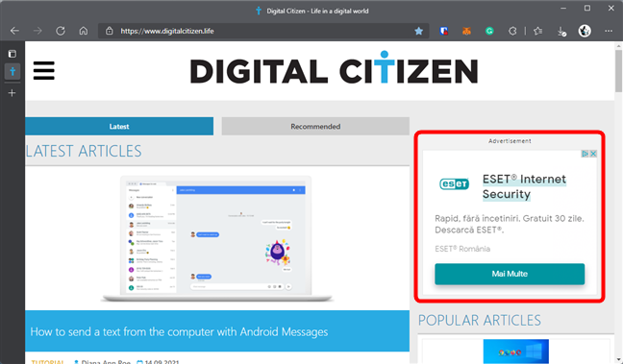Open ESET Internet Security ad title
The image size is (623, 364).
coord(524,186)
